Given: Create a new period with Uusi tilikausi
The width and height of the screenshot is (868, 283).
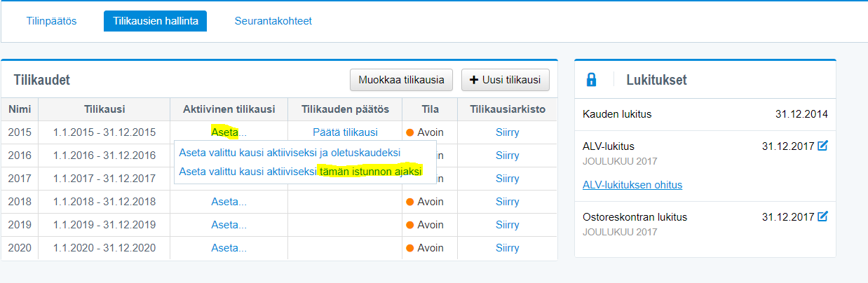Looking at the screenshot, I should coord(505,80).
